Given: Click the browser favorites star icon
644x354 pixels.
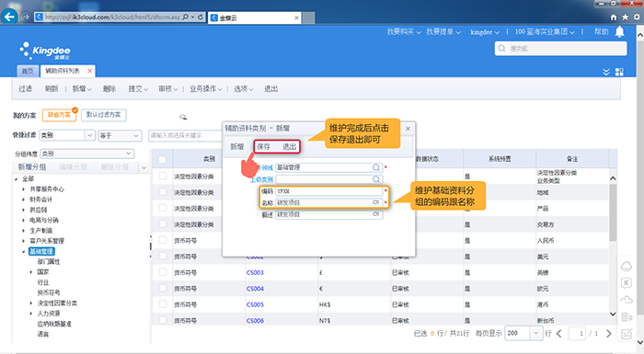Looking at the screenshot, I should tap(625, 17).
